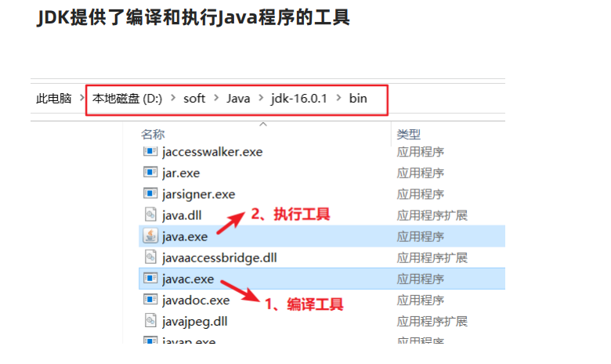Click the javadoc.exe application icon
Image resolution: width=611 pixels, height=364 pixels.
pyautogui.click(x=150, y=299)
